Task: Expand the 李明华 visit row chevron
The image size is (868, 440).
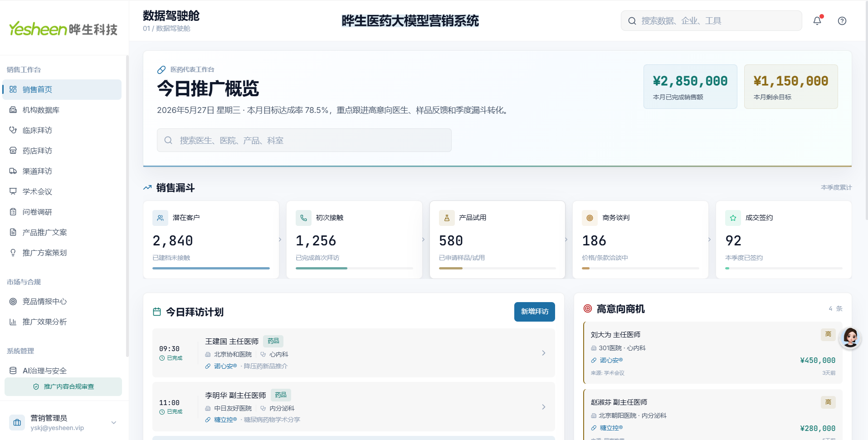Action: [543, 407]
